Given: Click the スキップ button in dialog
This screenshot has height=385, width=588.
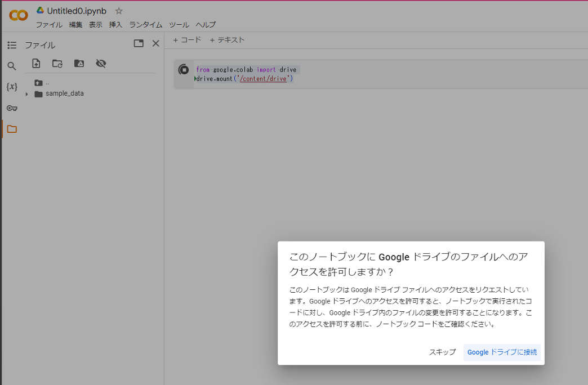Looking at the screenshot, I should click(x=443, y=352).
